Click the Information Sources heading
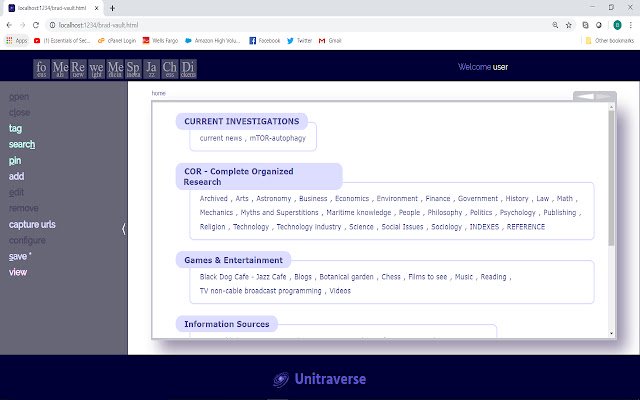 (x=227, y=324)
